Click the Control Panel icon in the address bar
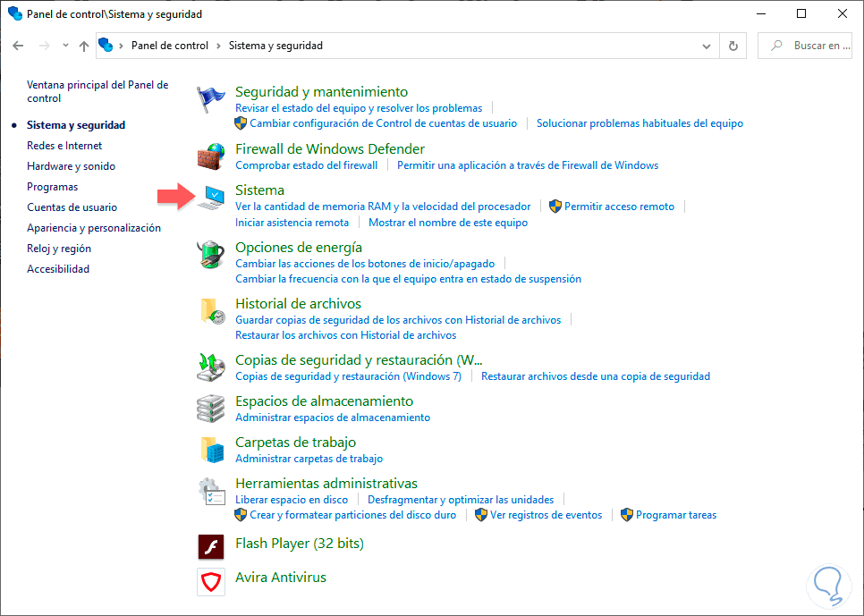This screenshot has height=616, width=864. (x=106, y=46)
